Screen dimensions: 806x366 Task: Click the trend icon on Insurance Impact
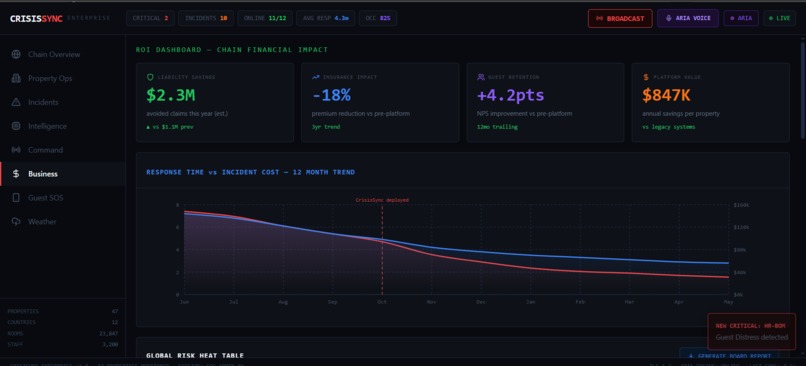[x=316, y=77]
